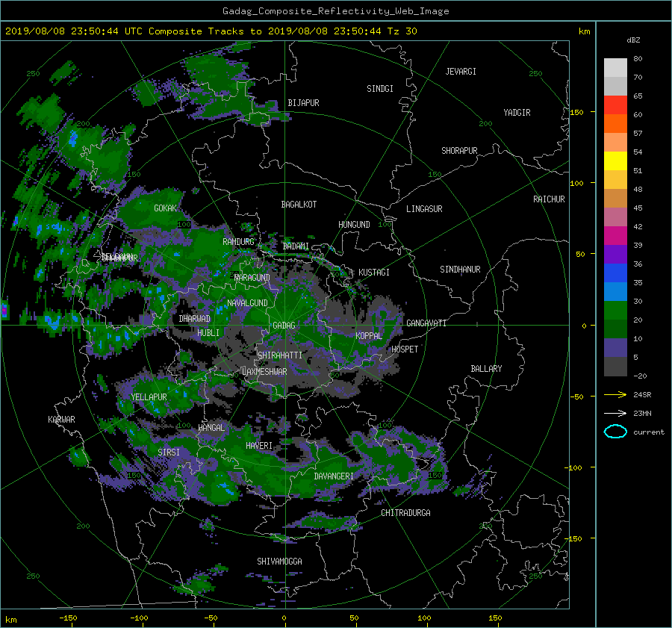Click the DAVANGERI city label
This screenshot has height=628, width=672.
334,476
